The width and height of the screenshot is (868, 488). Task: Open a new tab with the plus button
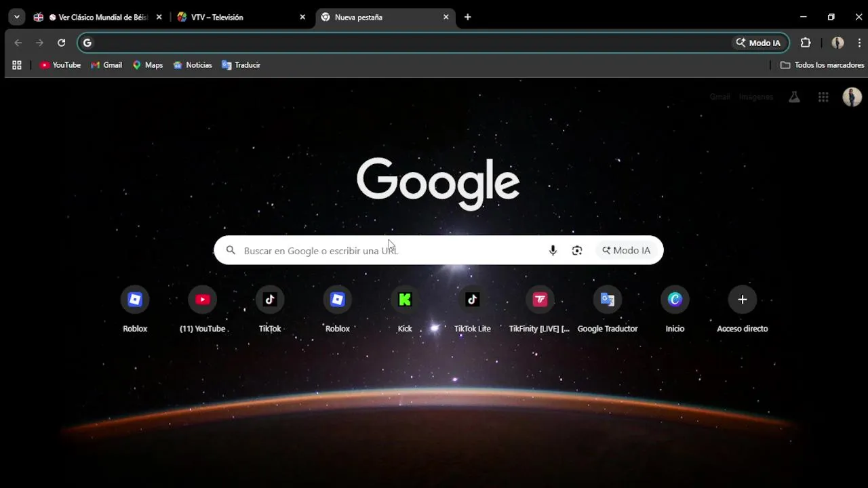point(467,17)
